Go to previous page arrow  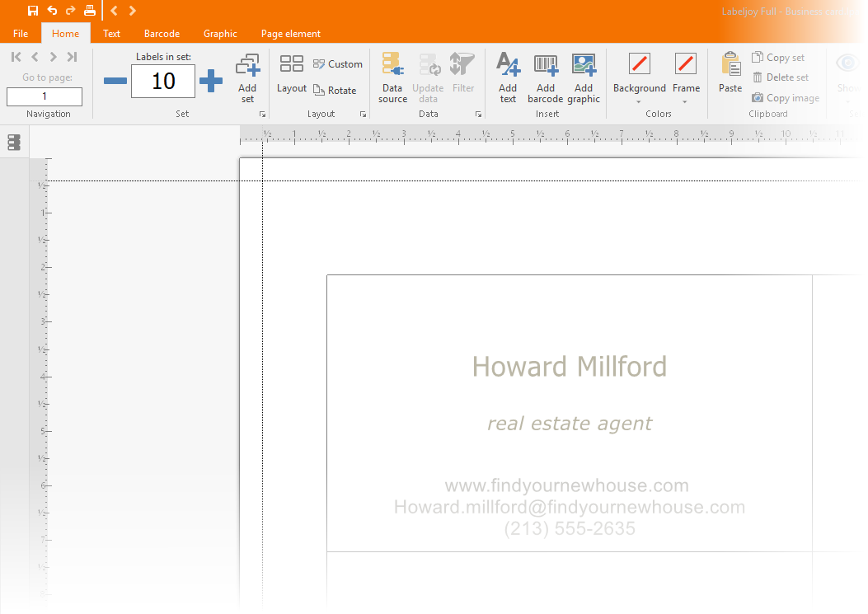click(x=35, y=57)
